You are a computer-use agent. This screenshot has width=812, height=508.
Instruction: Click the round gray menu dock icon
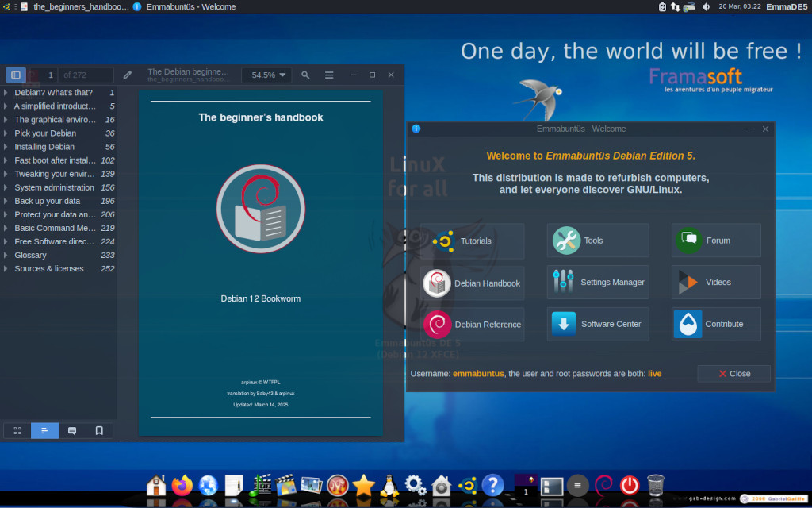point(578,486)
